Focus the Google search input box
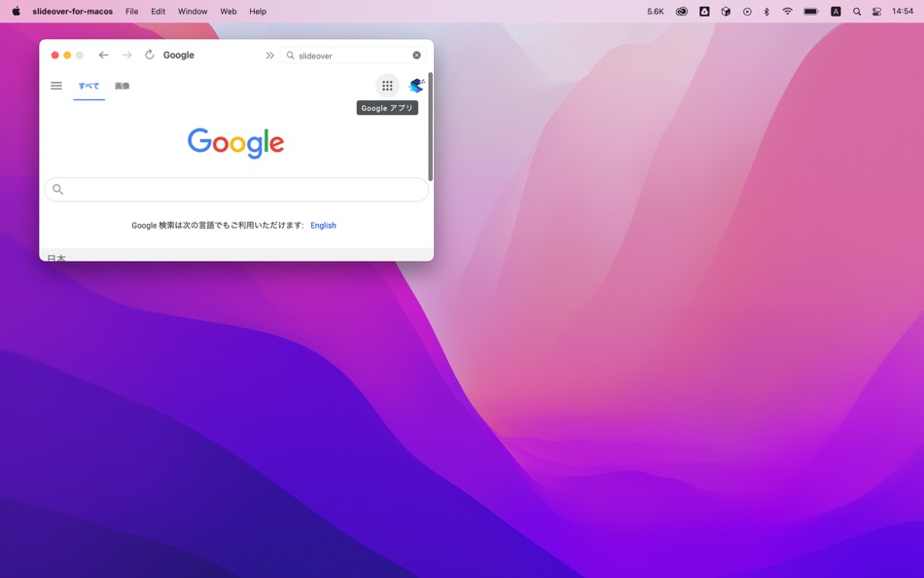The width and height of the screenshot is (924, 578). click(236, 190)
